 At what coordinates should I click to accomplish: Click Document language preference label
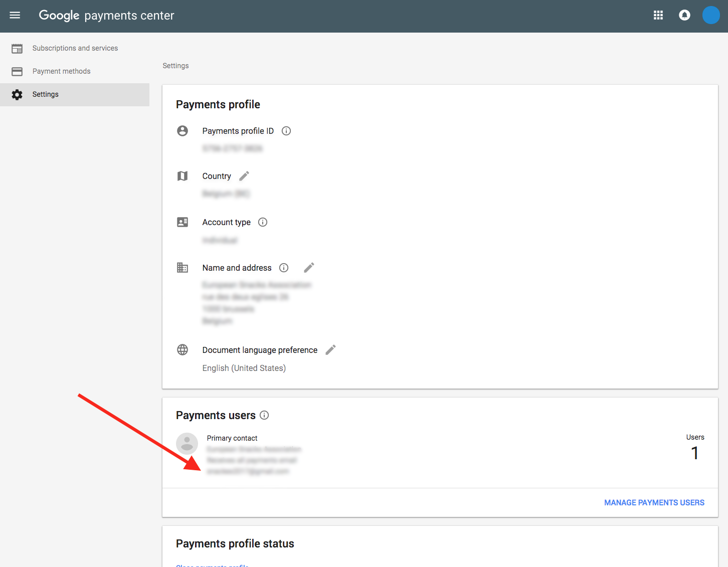click(x=260, y=350)
